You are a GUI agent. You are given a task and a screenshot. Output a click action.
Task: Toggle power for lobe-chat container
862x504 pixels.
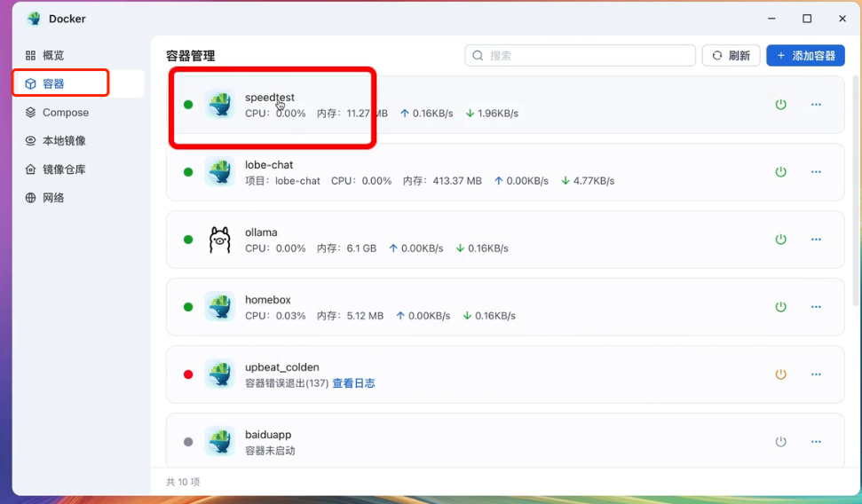point(780,172)
